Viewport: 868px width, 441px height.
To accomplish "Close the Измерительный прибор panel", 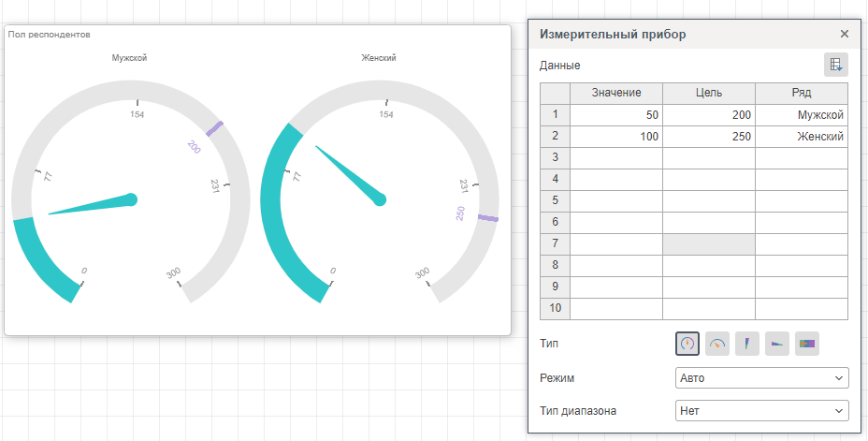I will point(844,34).
